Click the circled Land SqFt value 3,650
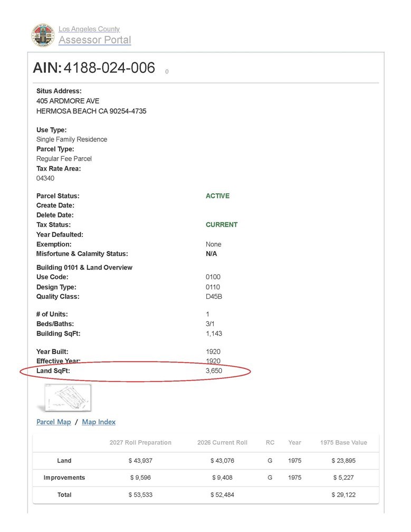This screenshot has width=411, height=532. [x=214, y=370]
